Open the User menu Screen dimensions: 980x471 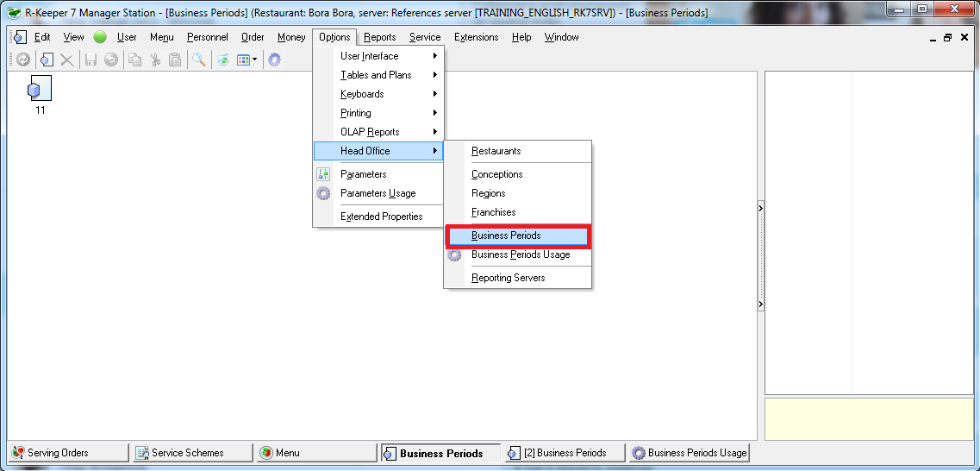(x=127, y=37)
